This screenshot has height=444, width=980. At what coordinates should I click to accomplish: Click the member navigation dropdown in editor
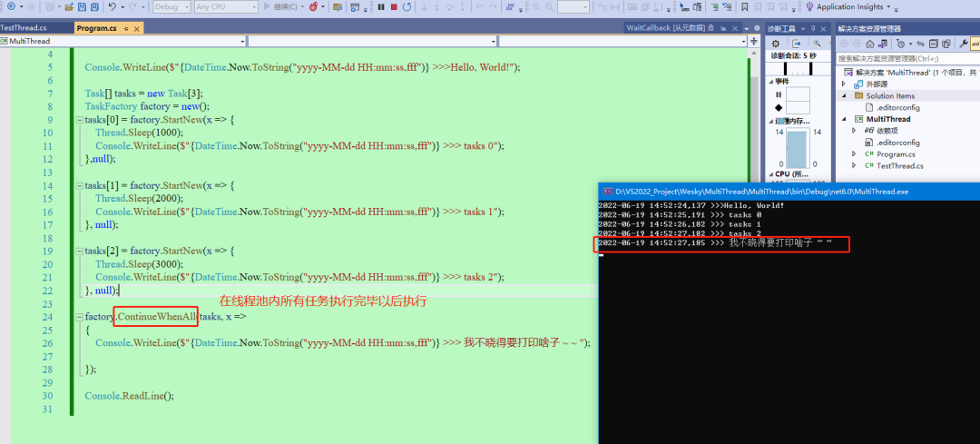(x=622, y=41)
